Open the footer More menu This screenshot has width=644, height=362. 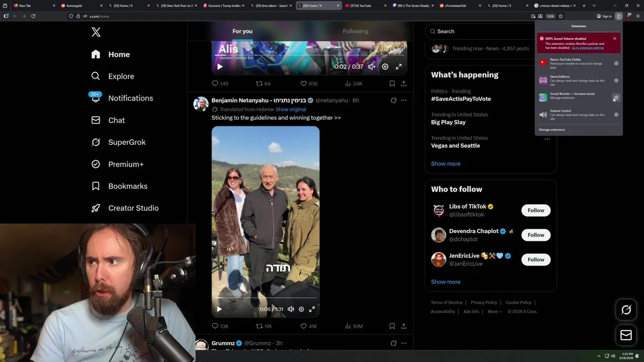point(495,312)
